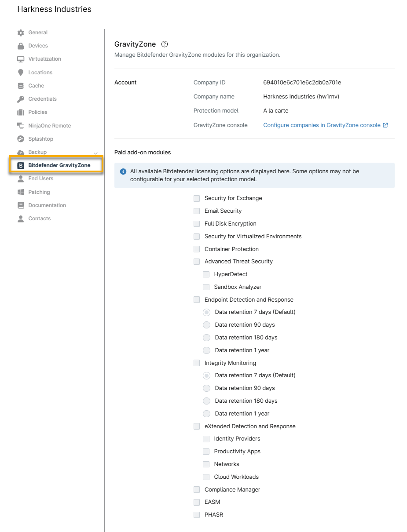
Task: Click the Splashtop icon in sidebar
Action: pyautogui.click(x=21, y=139)
